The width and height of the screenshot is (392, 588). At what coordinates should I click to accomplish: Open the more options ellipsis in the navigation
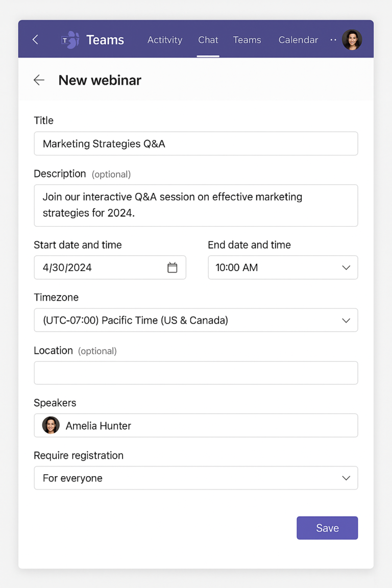point(333,40)
